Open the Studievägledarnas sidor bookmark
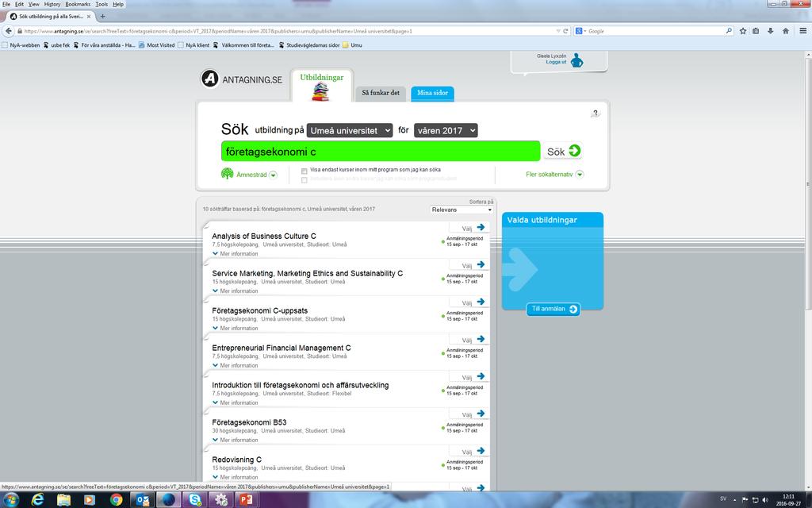812x508 pixels. pyautogui.click(x=309, y=45)
